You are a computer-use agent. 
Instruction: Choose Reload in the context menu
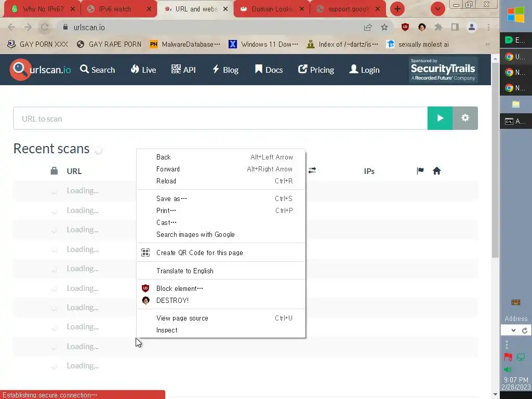tap(221, 181)
